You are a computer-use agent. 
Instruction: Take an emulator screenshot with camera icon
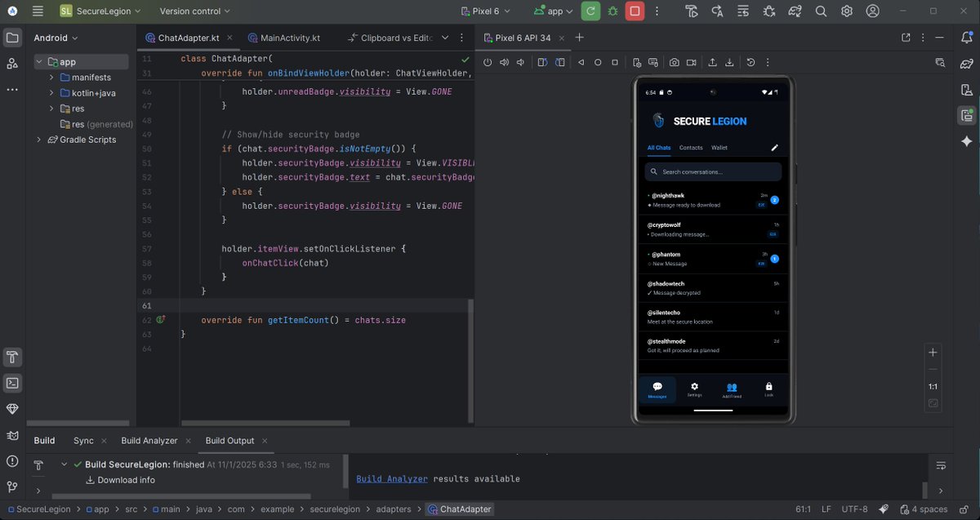point(674,62)
